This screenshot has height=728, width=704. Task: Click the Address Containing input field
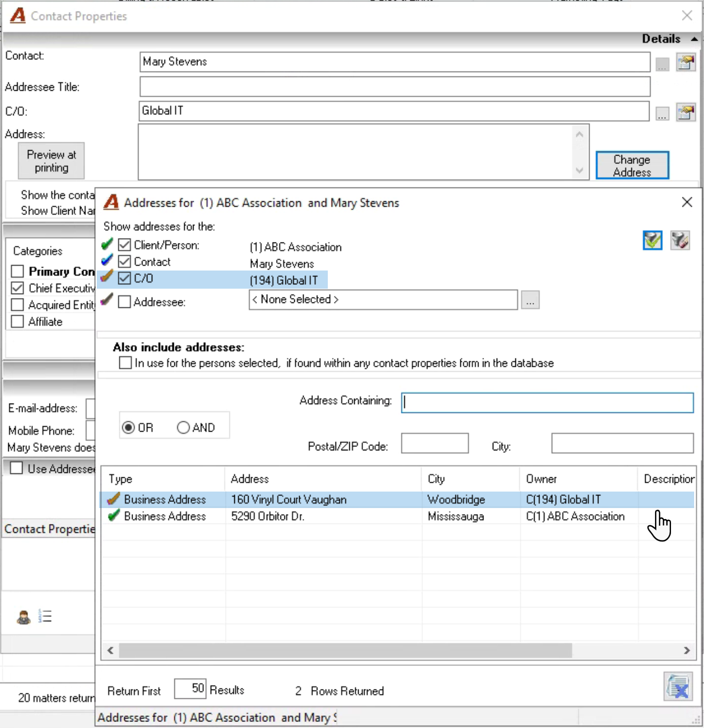547,402
